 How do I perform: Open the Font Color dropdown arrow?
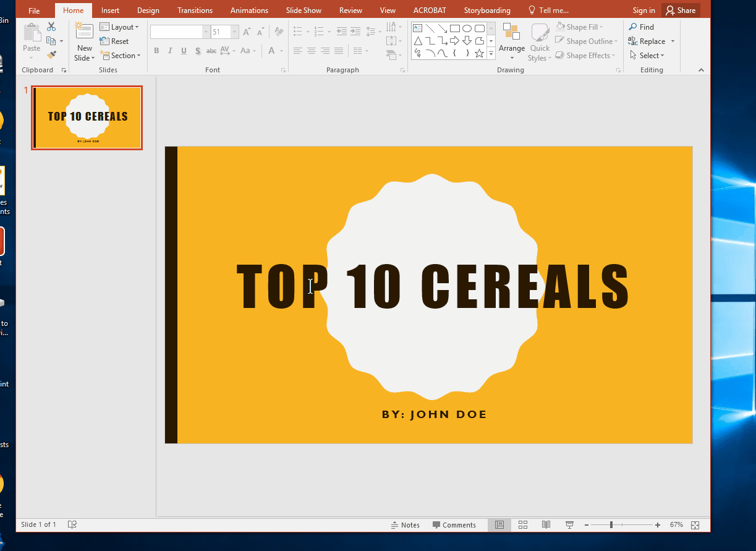[x=281, y=51]
